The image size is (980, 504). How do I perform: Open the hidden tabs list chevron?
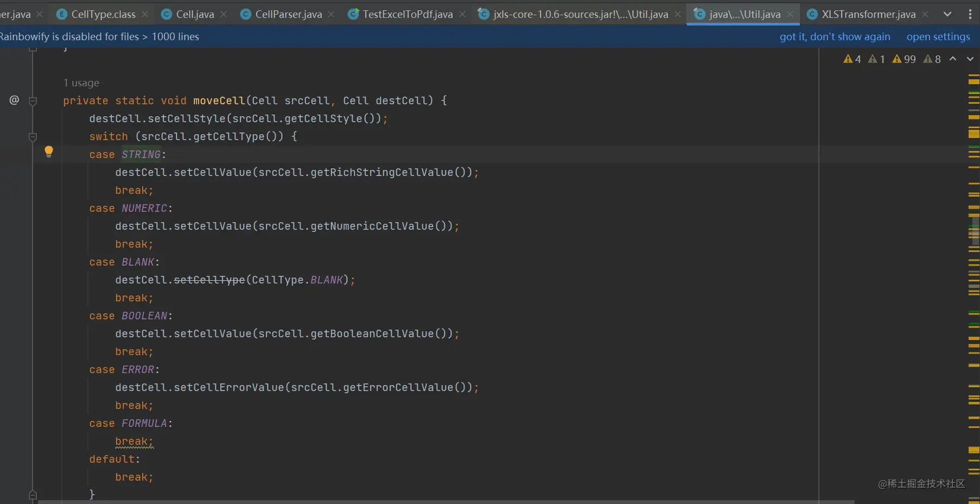pos(948,14)
